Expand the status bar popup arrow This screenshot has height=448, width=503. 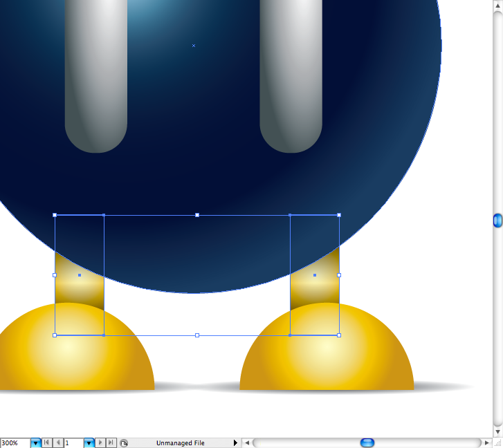coord(235,442)
